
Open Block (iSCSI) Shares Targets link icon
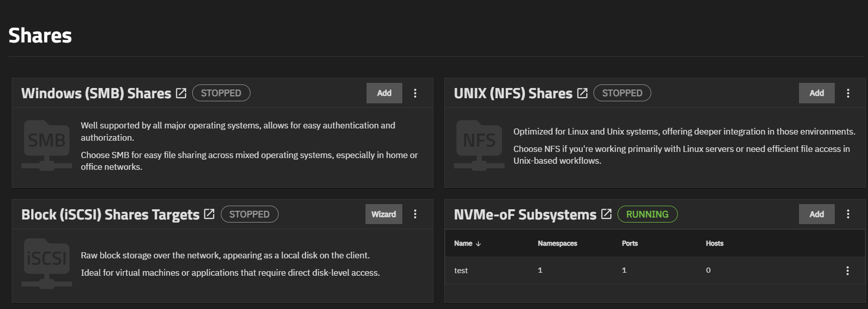coord(209,214)
